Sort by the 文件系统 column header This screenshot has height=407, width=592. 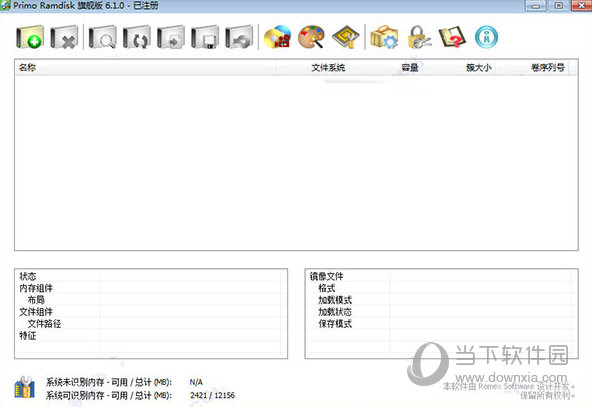point(328,68)
